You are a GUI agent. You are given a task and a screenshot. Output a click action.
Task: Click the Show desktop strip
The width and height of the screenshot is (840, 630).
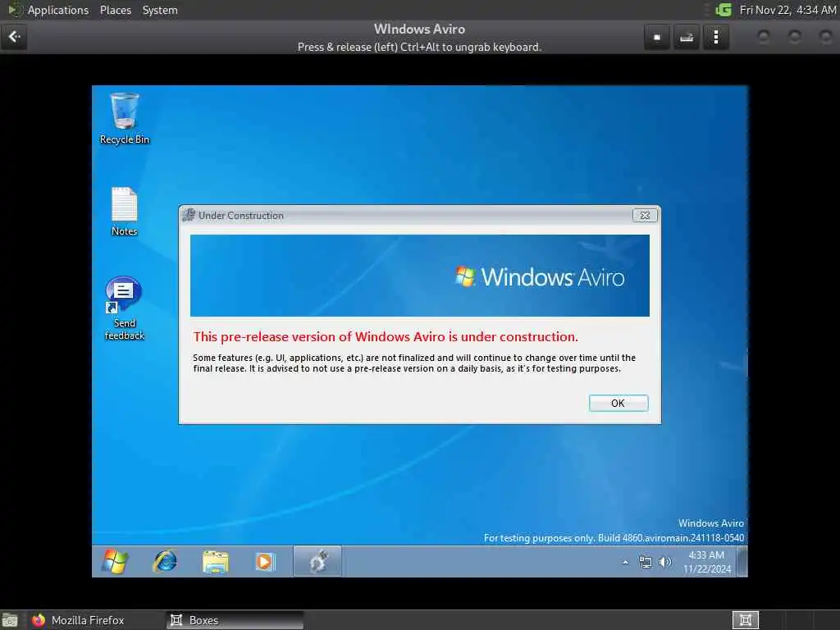tap(742, 561)
